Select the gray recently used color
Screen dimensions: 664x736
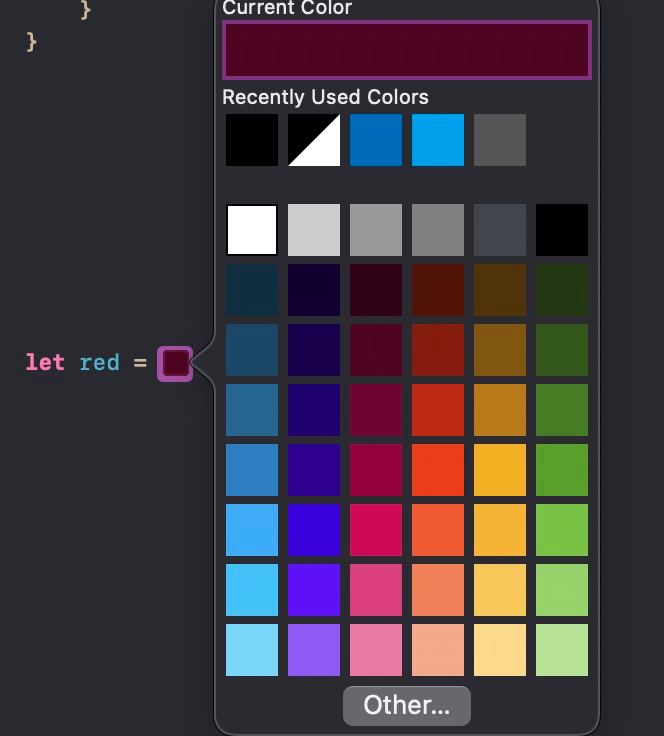pyautogui.click(x=500, y=140)
